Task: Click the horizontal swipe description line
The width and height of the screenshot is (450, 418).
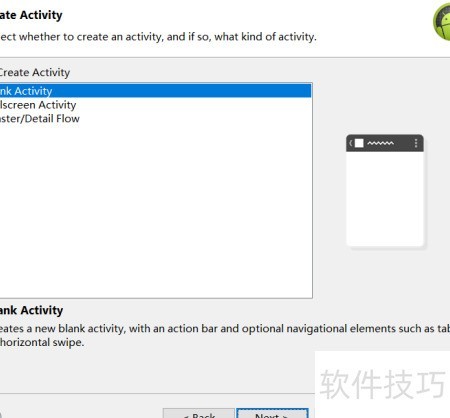Action: pyautogui.click(x=42, y=342)
